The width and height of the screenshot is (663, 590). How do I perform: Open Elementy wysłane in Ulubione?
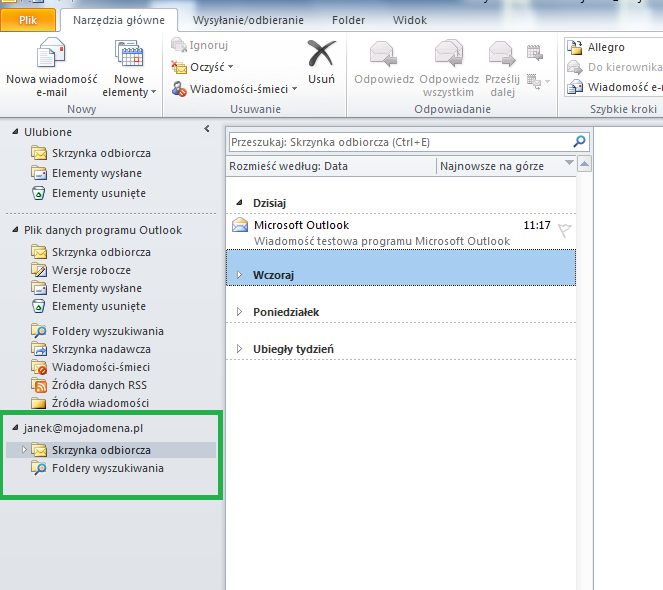[x=96, y=173]
